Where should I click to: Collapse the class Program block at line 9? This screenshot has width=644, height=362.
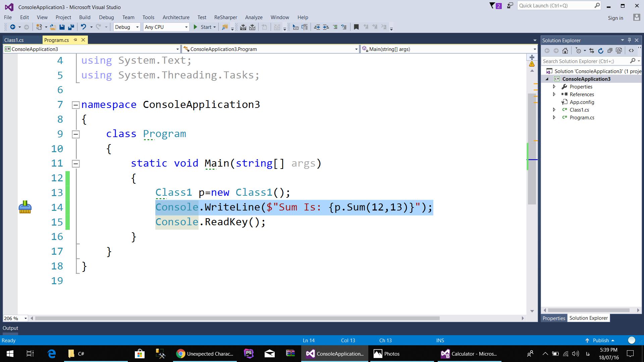coord(76,134)
